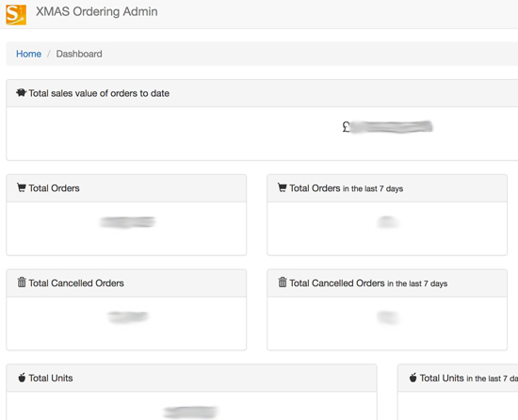Click the cart icon next to Total Orders

point(22,187)
